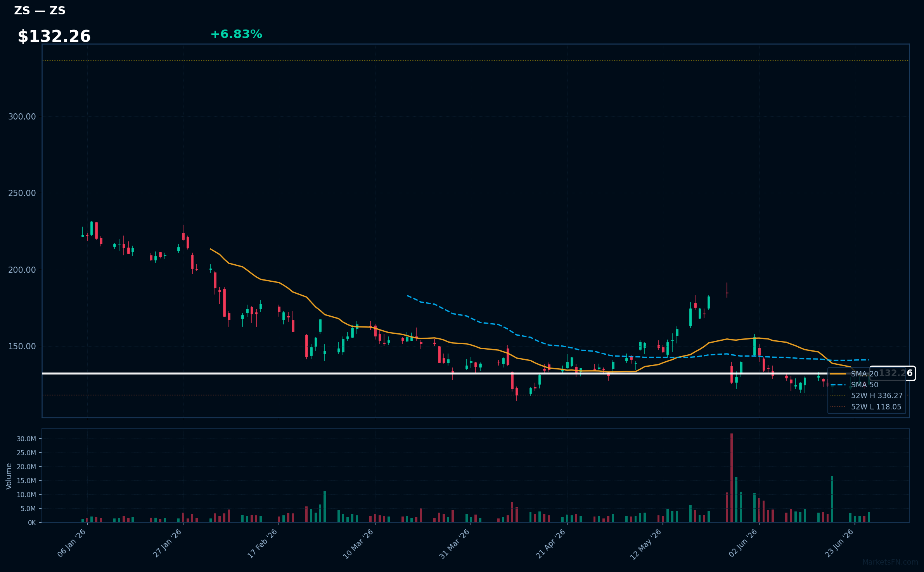Click the tallest red volume bar
The height and width of the screenshot is (572, 924).
coord(732,478)
